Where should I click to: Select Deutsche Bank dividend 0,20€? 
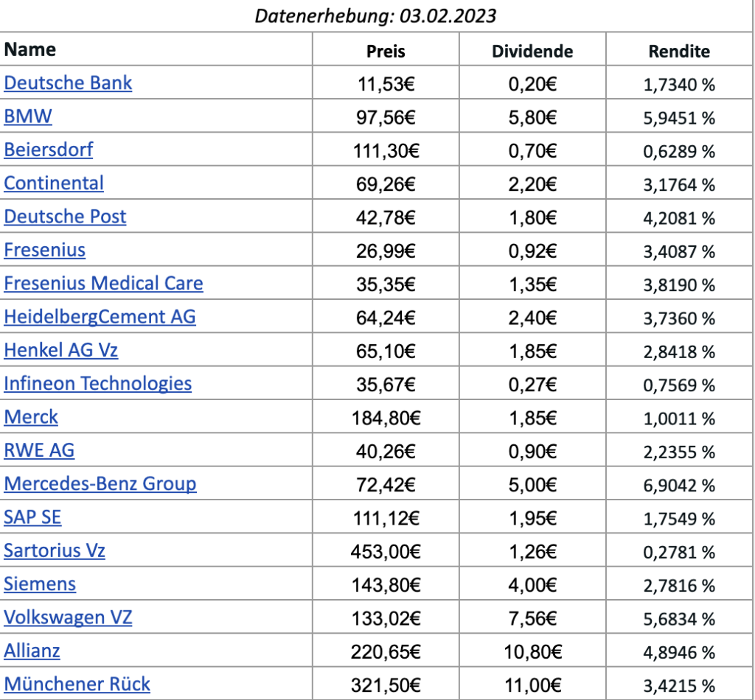pos(532,85)
